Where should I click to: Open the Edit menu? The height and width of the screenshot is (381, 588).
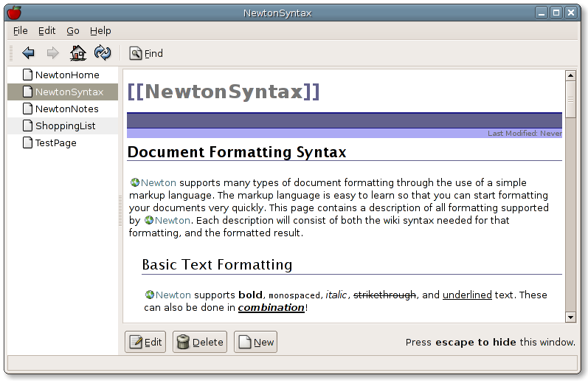47,31
